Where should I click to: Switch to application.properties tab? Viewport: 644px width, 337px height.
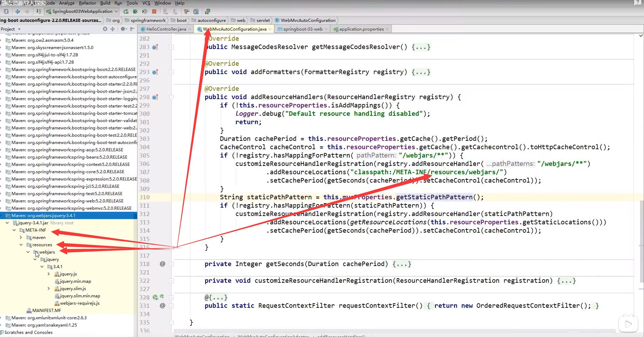tap(361, 29)
